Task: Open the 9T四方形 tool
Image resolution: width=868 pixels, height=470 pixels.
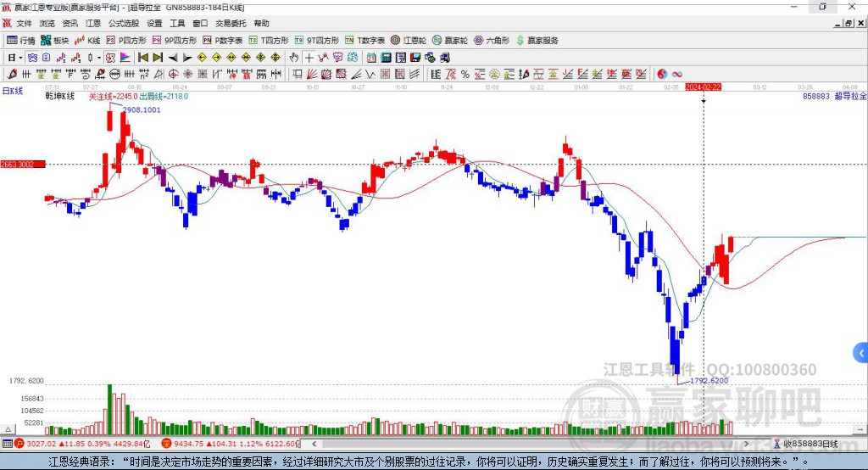Action: point(317,41)
